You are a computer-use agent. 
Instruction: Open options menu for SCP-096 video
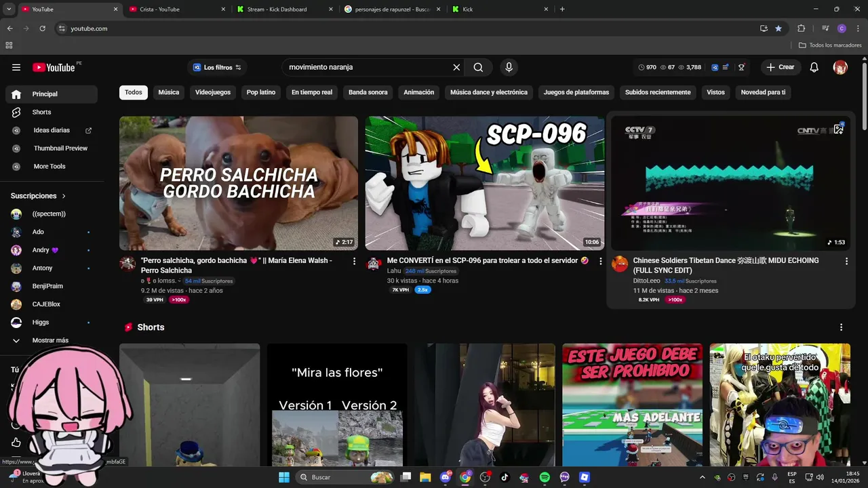600,261
